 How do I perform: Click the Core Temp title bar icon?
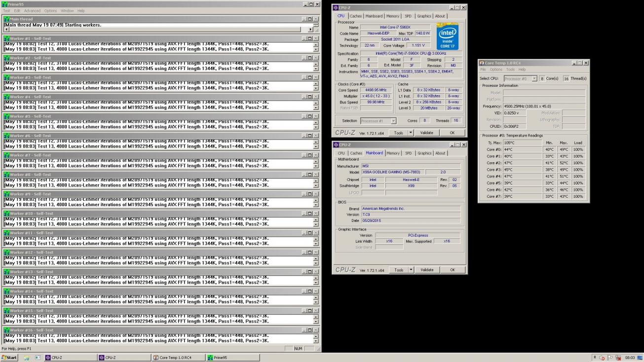coord(482,63)
